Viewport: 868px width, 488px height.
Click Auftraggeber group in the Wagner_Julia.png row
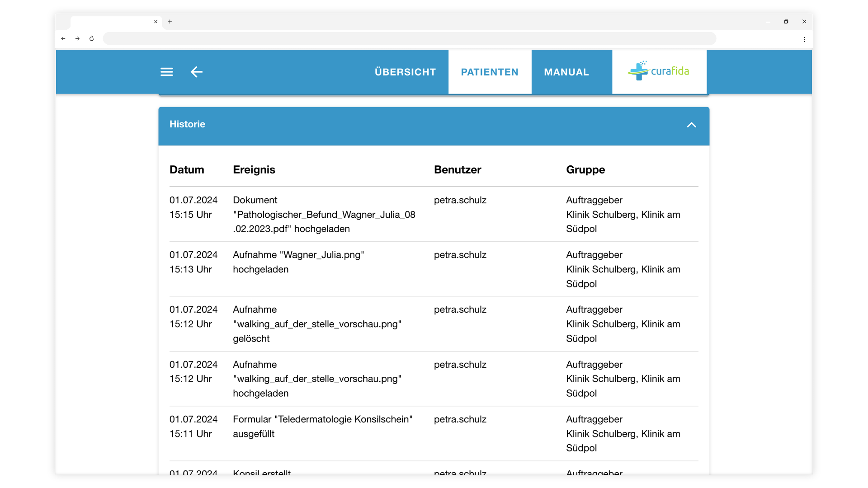623,269
